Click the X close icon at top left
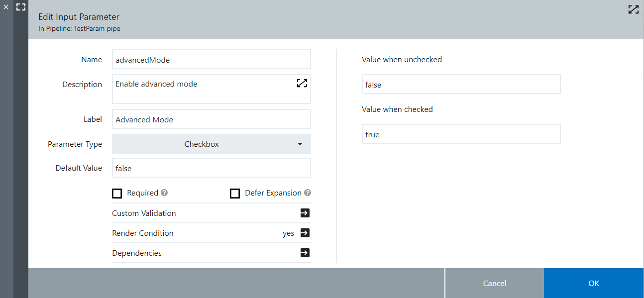Image resolution: width=644 pixels, height=298 pixels. point(6,7)
